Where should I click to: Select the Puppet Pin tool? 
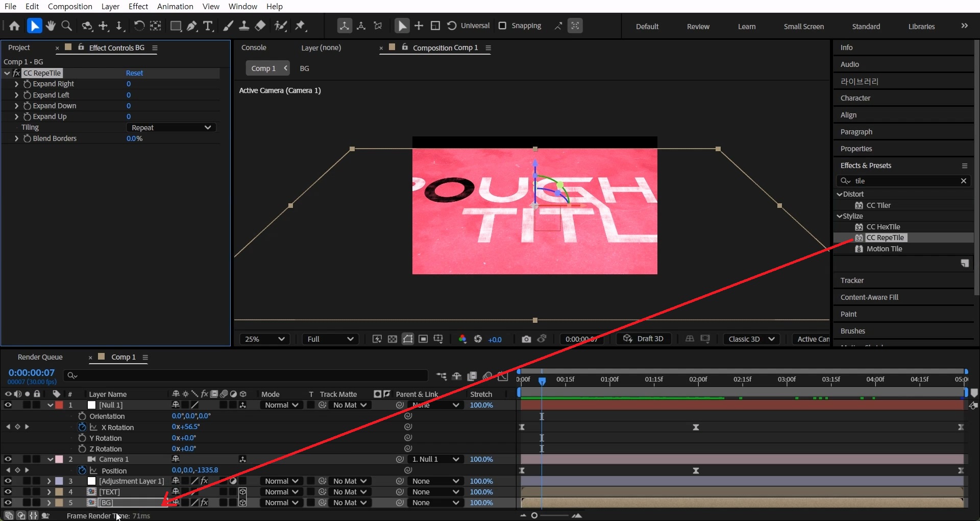pos(300,26)
